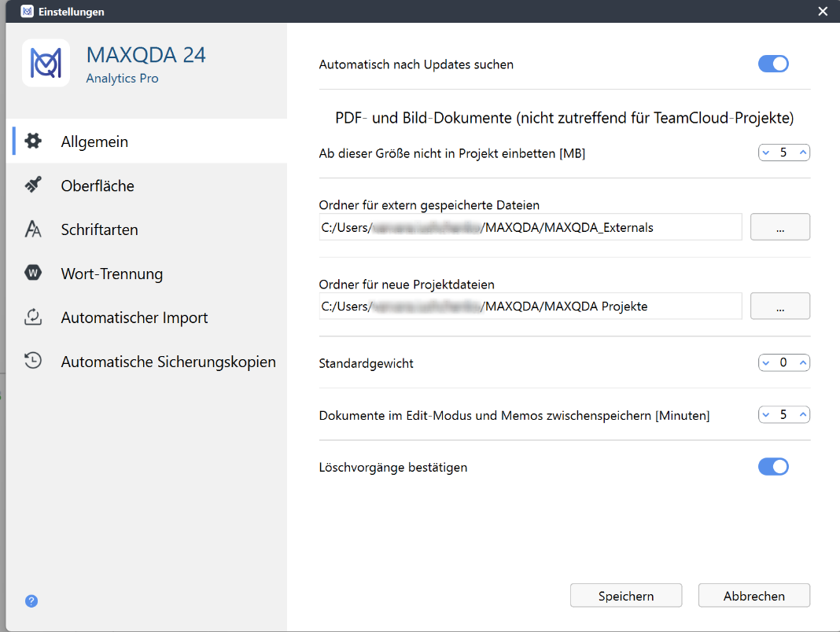This screenshot has height=632, width=840.
Task: Click 'Dokumente im Edit-Modus und Memos zwischenspeichern' label
Action: point(514,415)
